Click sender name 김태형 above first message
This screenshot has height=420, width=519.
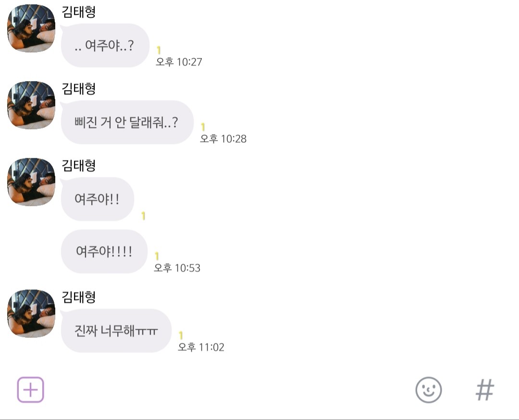(x=79, y=12)
